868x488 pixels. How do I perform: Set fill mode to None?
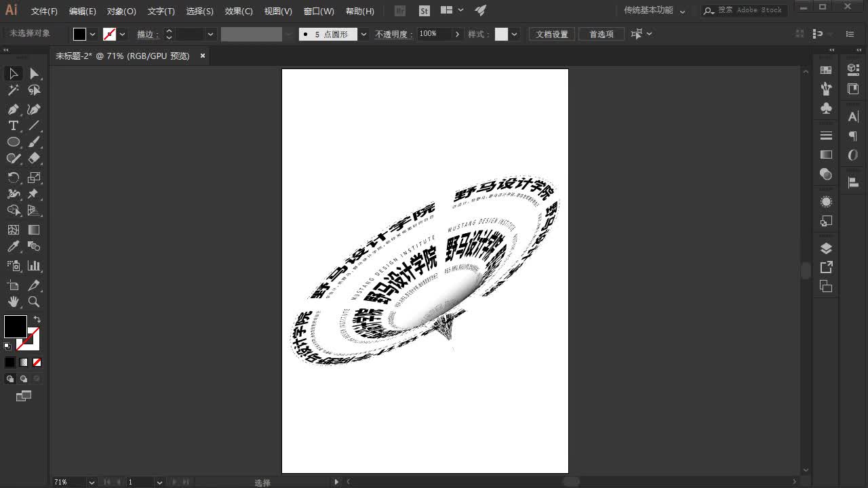point(37,363)
